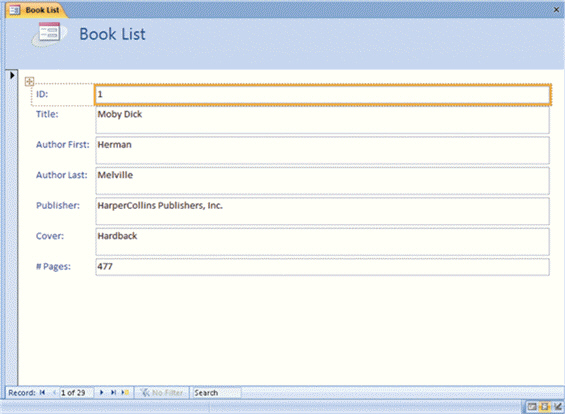Click the # Pages field 477
The width and height of the screenshot is (565, 414).
click(x=322, y=267)
